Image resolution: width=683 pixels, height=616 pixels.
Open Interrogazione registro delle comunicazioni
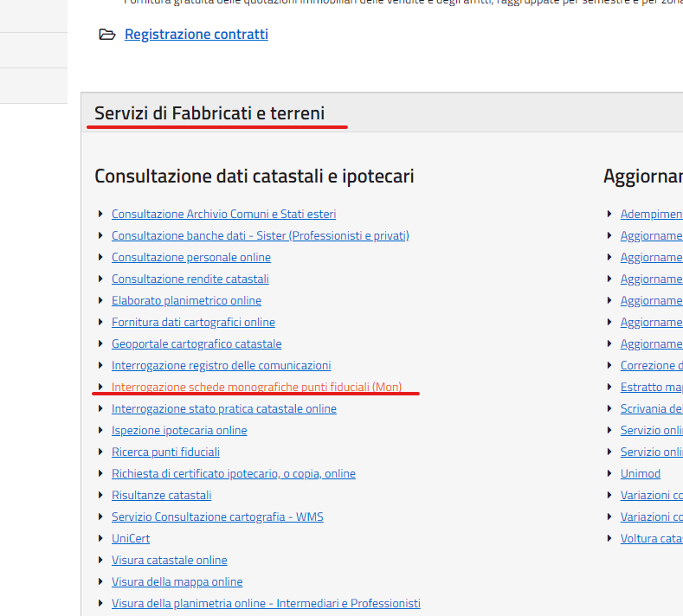coord(221,365)
